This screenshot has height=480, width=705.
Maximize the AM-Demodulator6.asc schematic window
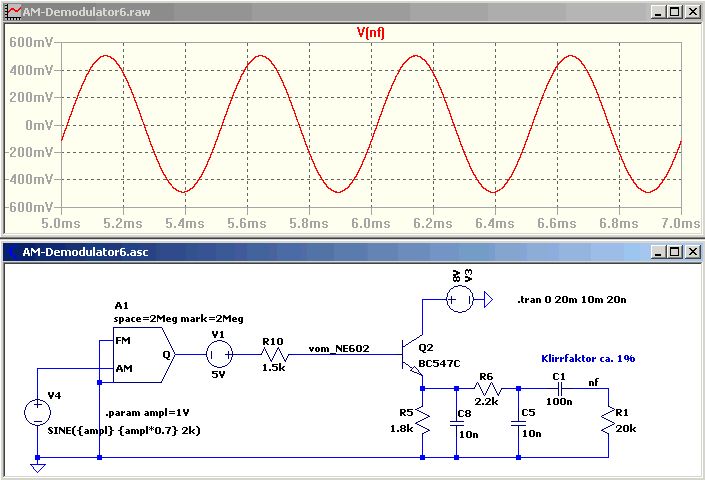tap(675, 252)
